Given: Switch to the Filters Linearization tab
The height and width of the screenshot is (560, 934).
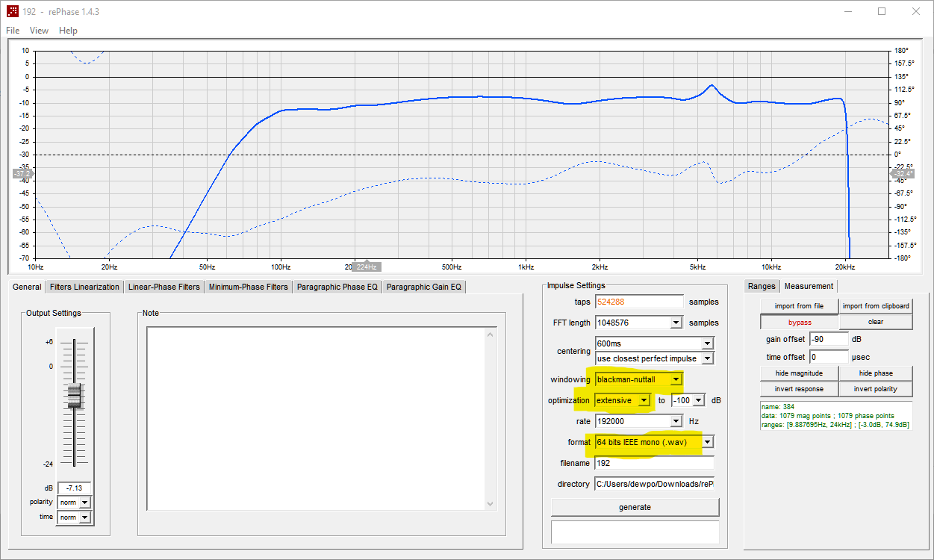Looking at the screenshot, I should 84,287.
